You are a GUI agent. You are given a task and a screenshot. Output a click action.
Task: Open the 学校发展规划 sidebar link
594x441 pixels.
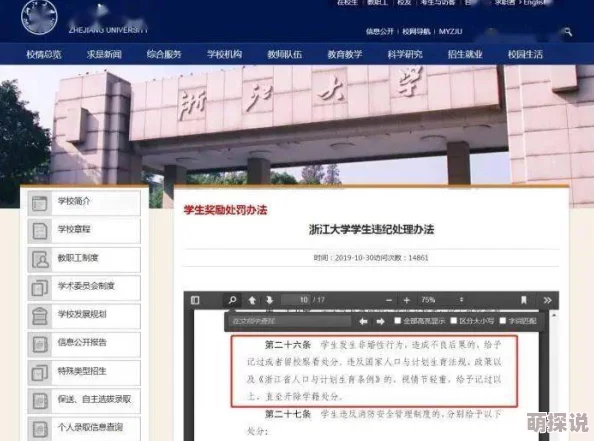click(x=82, y=314)
